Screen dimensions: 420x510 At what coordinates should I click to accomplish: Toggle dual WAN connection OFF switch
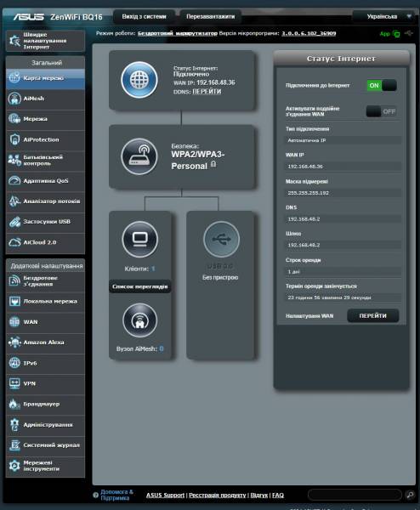click(x=381, y=111)
